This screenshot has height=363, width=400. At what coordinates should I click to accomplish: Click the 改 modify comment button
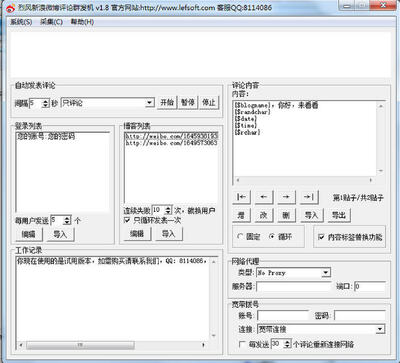(264, 215)
